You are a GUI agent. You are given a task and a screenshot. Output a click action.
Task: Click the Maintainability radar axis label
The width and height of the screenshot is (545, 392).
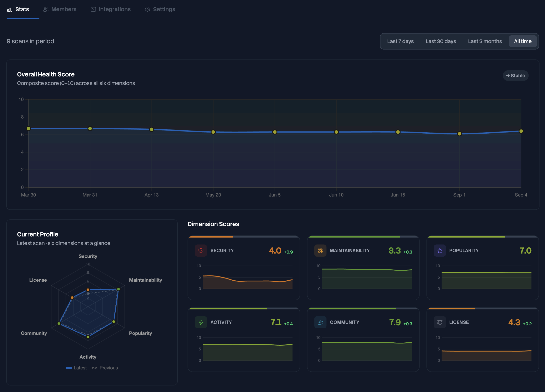coord(145,280)
